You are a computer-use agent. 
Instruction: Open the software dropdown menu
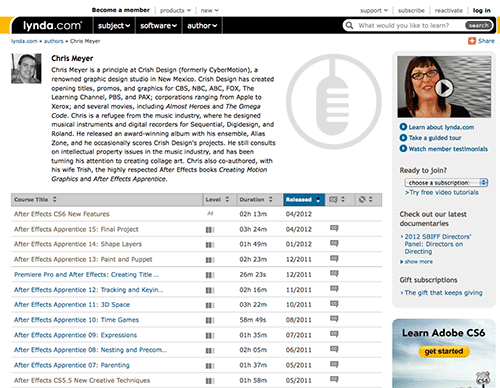pos(159,26)
